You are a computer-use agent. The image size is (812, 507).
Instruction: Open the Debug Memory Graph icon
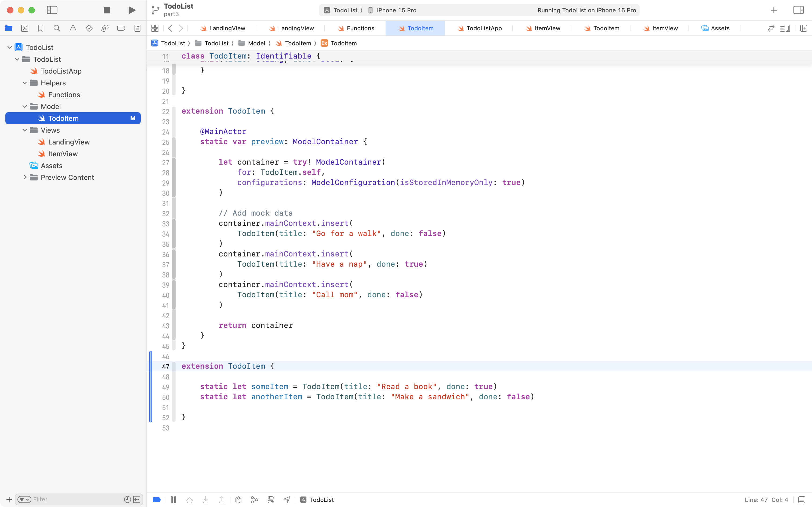click(x=255, y=500)
